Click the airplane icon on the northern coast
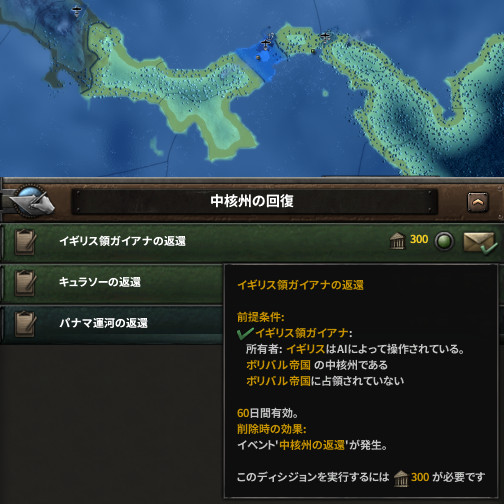The image size is (504, 504). click(325, 36)
